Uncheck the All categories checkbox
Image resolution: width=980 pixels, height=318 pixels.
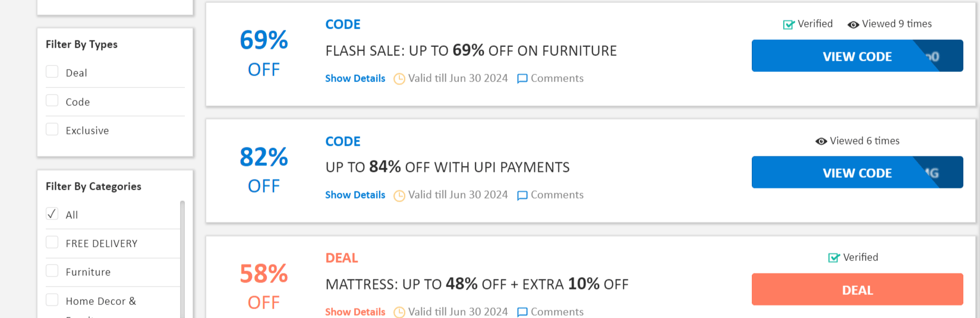click(52, 214)
